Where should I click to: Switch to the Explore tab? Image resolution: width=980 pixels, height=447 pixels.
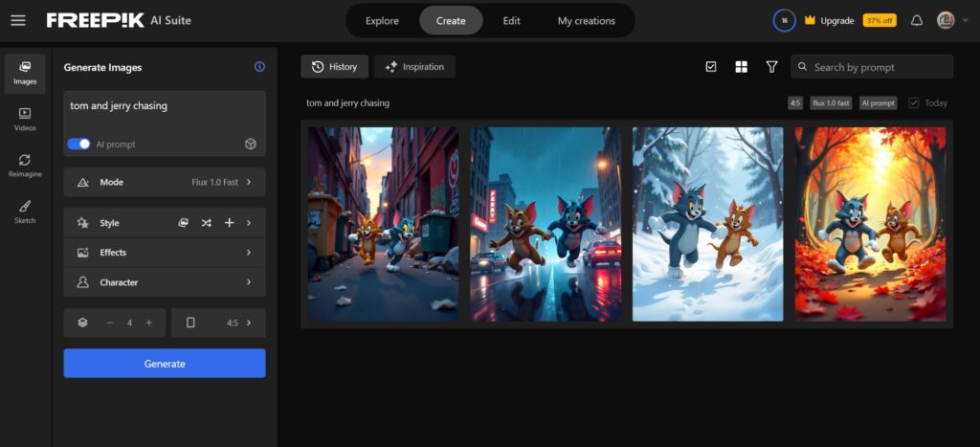[382, 21]
